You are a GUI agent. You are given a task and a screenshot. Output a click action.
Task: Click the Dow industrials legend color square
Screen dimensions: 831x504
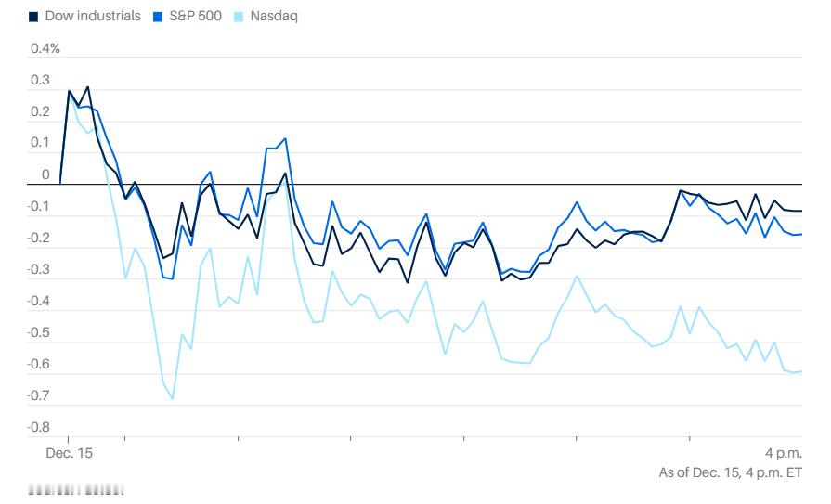pyautogui.click(x=33, y=17)
